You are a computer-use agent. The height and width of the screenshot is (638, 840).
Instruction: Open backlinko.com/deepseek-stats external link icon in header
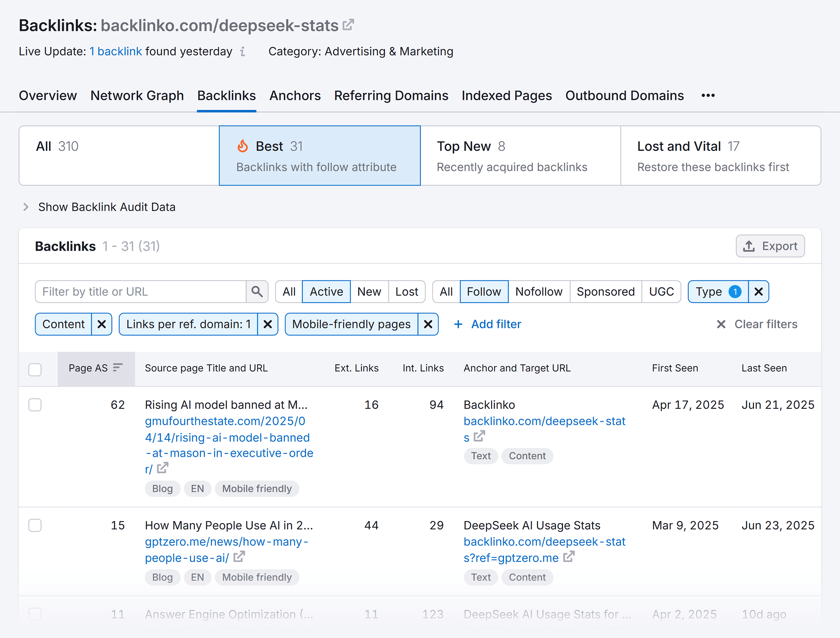click(x=348, y=25)
